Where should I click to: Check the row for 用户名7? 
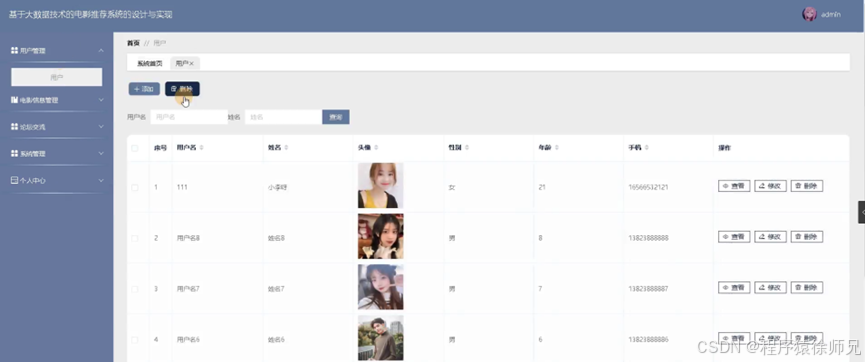point(135,289)
